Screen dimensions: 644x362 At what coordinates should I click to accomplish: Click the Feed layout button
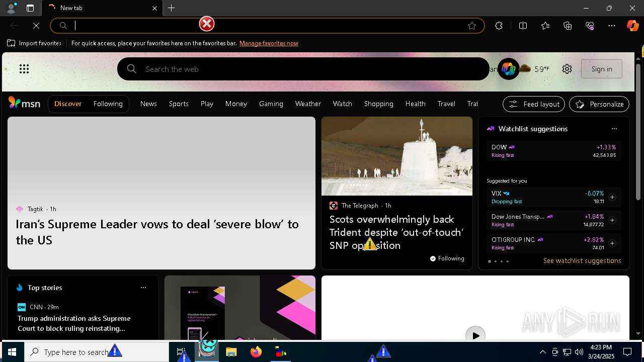(534, 104)
